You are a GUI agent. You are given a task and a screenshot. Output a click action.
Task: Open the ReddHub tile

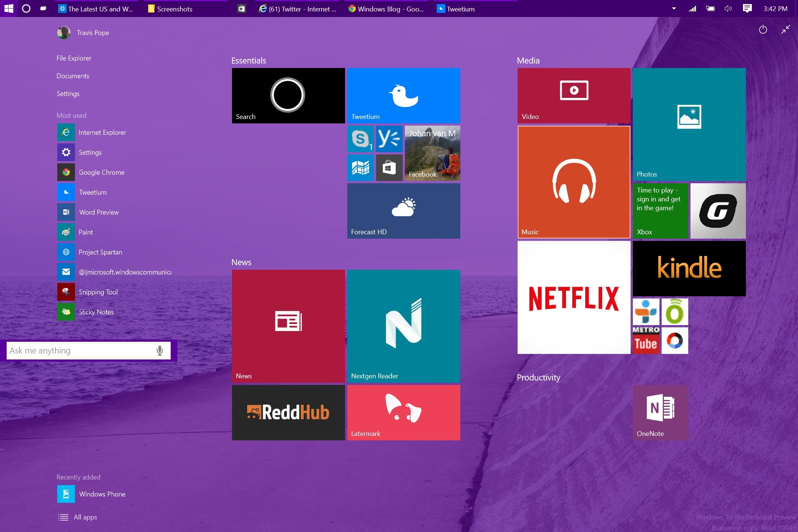pos(288,413)
